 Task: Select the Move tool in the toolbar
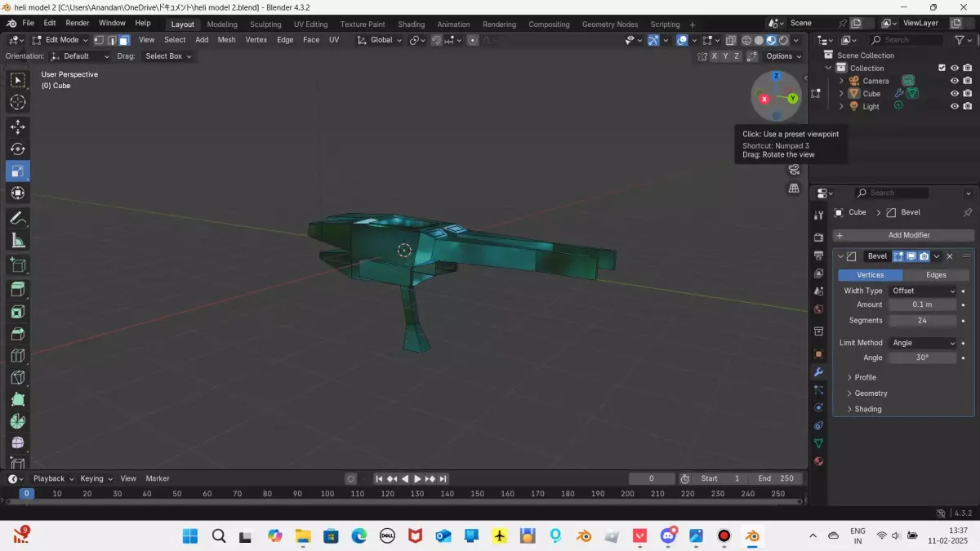(x=18, y=127)
